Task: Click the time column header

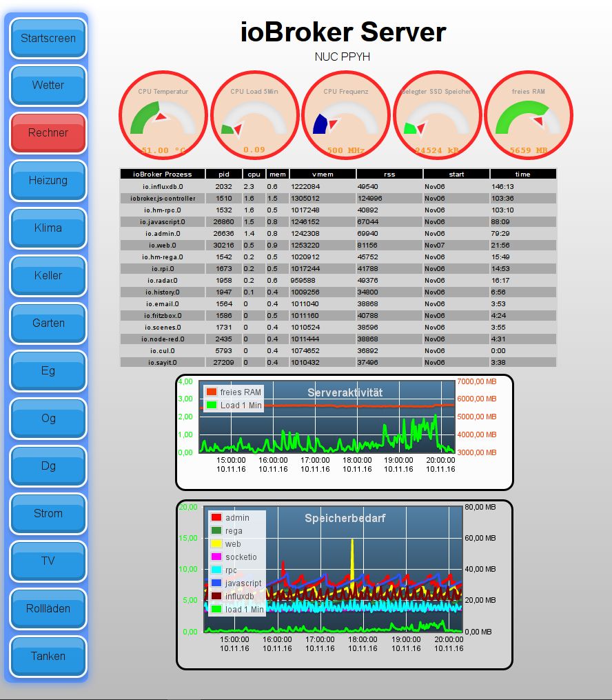Action: [523, 174]
